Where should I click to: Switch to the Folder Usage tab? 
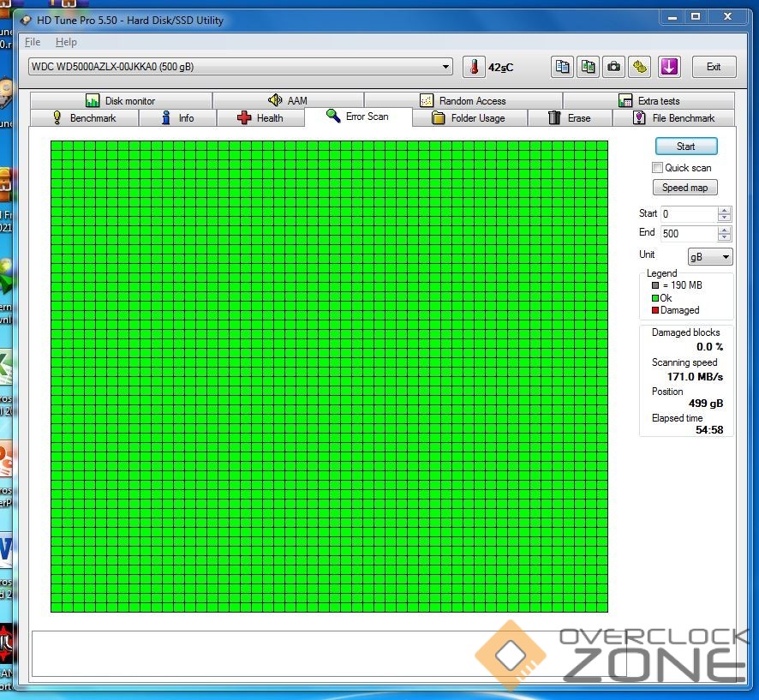pyautogui.click(x=469, y=117)
